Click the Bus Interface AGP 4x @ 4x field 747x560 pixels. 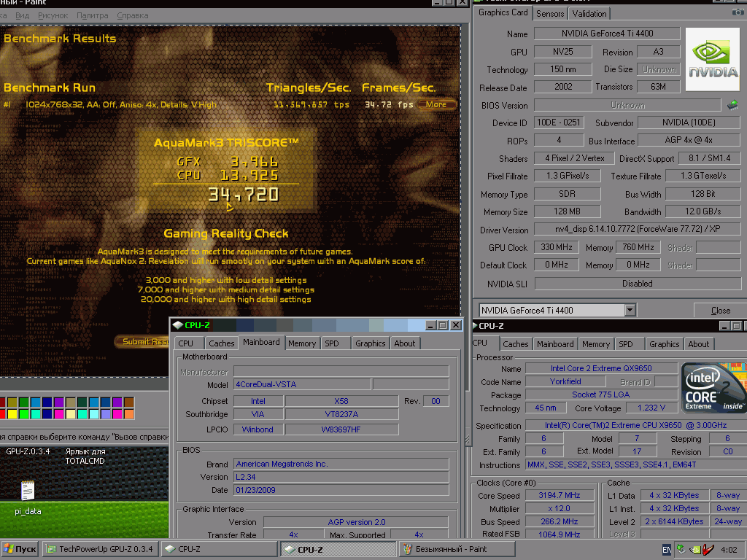click(x=689, y=140)
